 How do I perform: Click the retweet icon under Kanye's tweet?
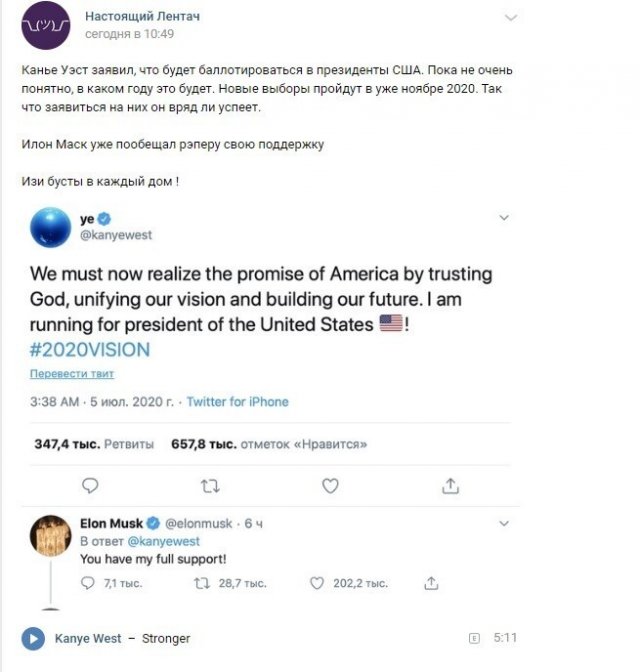click(210, 486)
